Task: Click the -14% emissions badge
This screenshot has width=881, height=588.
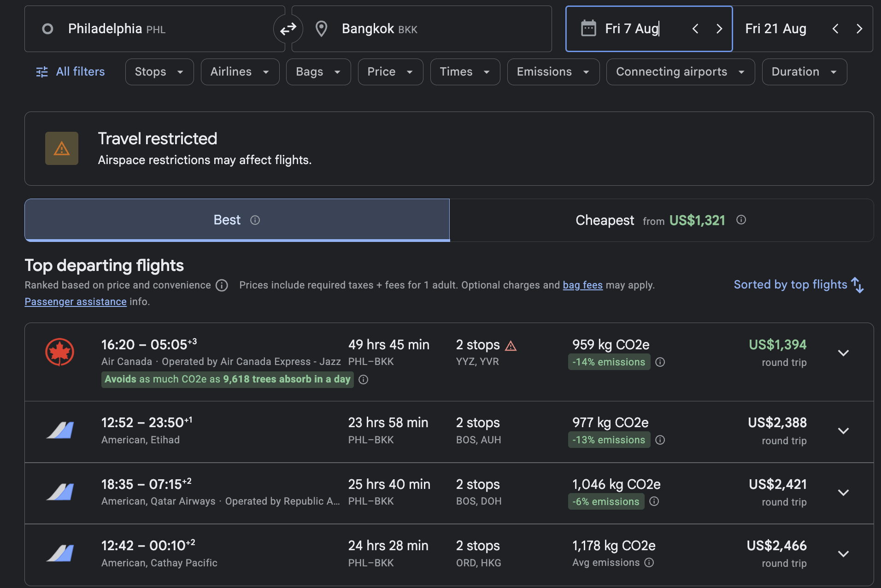Action: tap(609, 362)
